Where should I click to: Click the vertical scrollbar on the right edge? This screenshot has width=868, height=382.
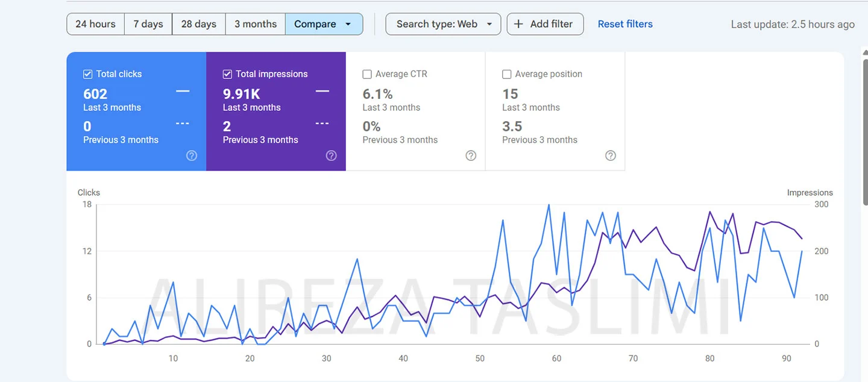pos(866,102)
